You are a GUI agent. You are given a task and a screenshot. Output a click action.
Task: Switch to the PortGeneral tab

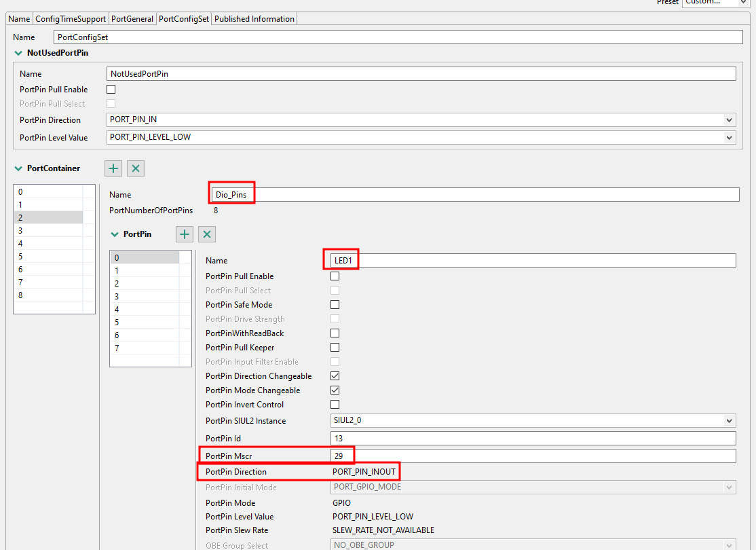pos(132,19)
